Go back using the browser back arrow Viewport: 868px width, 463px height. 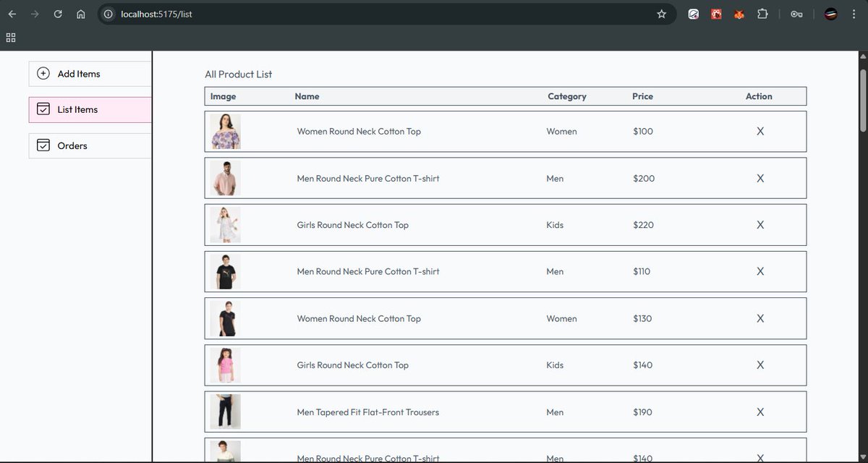12,14
